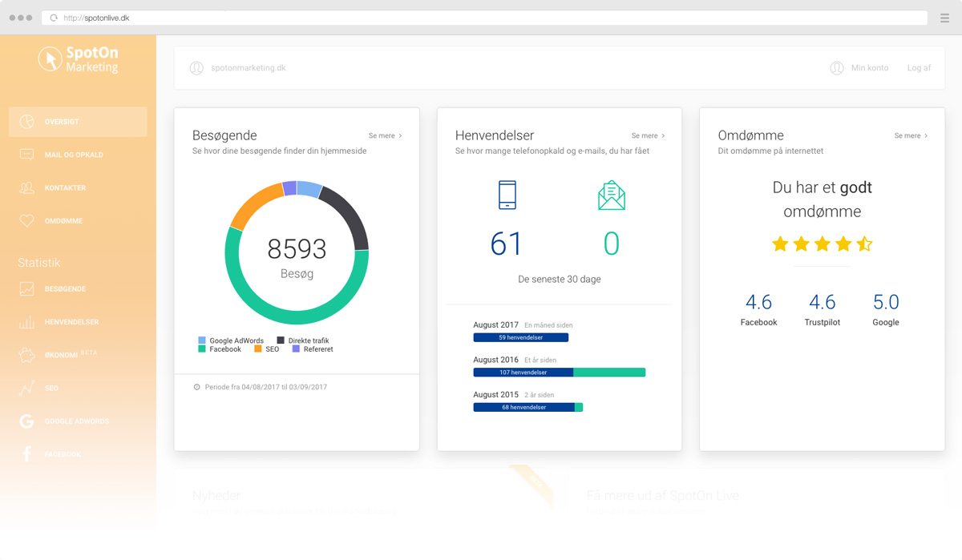Click the Omdømme heart icon

(26, 220)
